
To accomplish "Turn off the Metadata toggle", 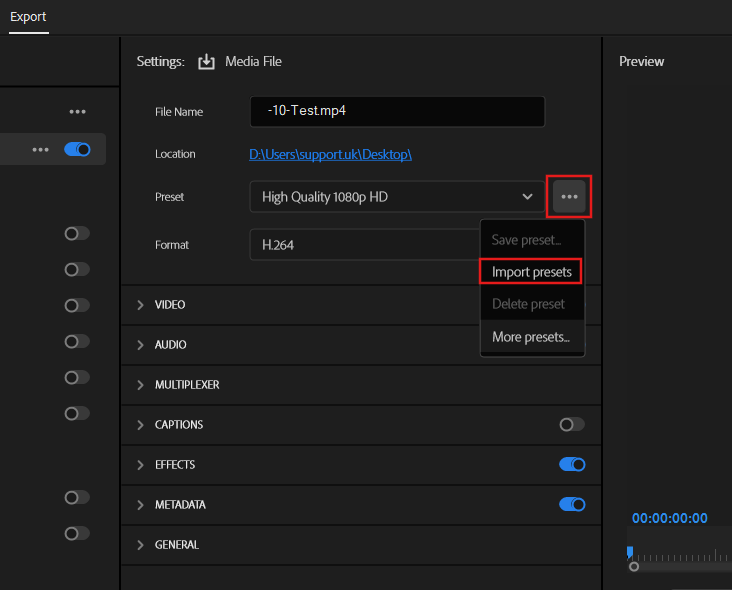I will (572, 505).
